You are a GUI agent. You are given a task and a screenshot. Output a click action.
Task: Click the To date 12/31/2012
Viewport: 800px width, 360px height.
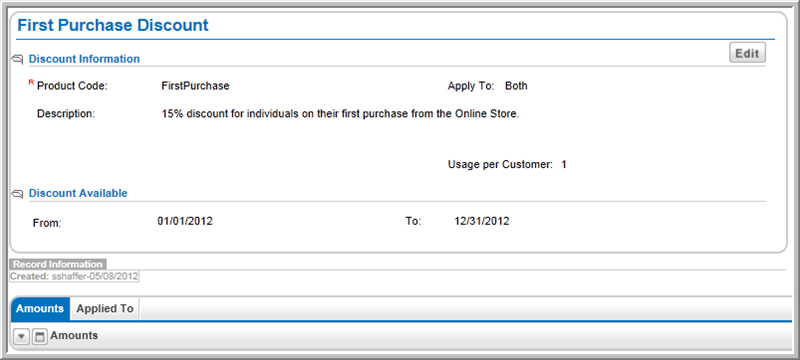click(482, 221)
